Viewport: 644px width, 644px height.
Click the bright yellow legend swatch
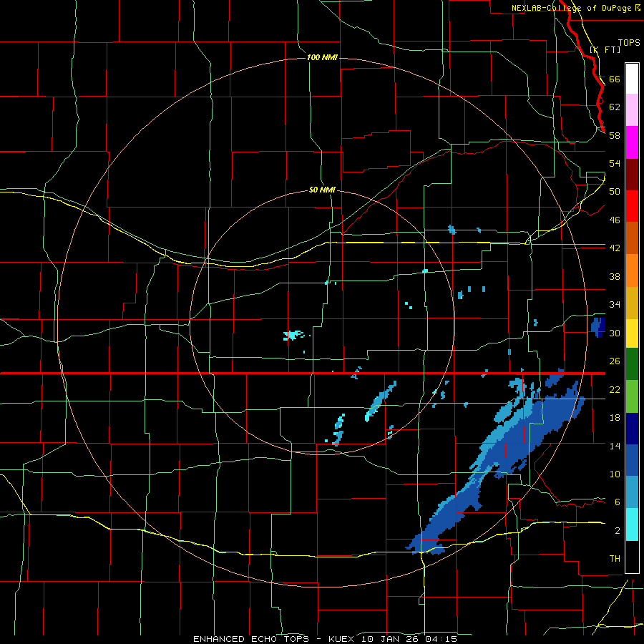click(x=632, y=333)
